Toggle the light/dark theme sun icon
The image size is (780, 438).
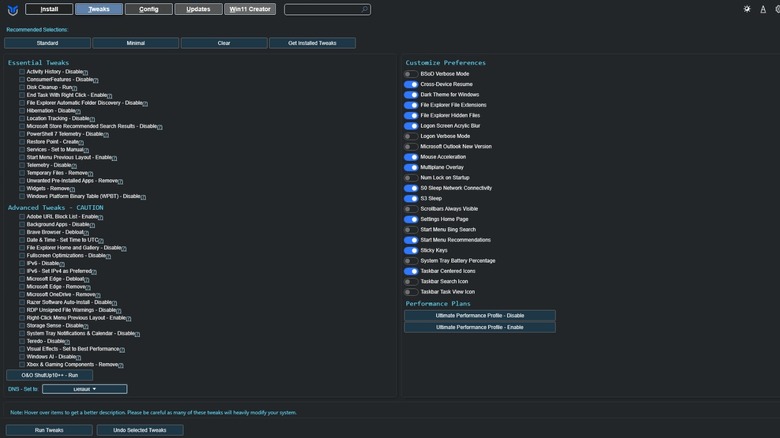pyautogui.click(x=747, y=9)
